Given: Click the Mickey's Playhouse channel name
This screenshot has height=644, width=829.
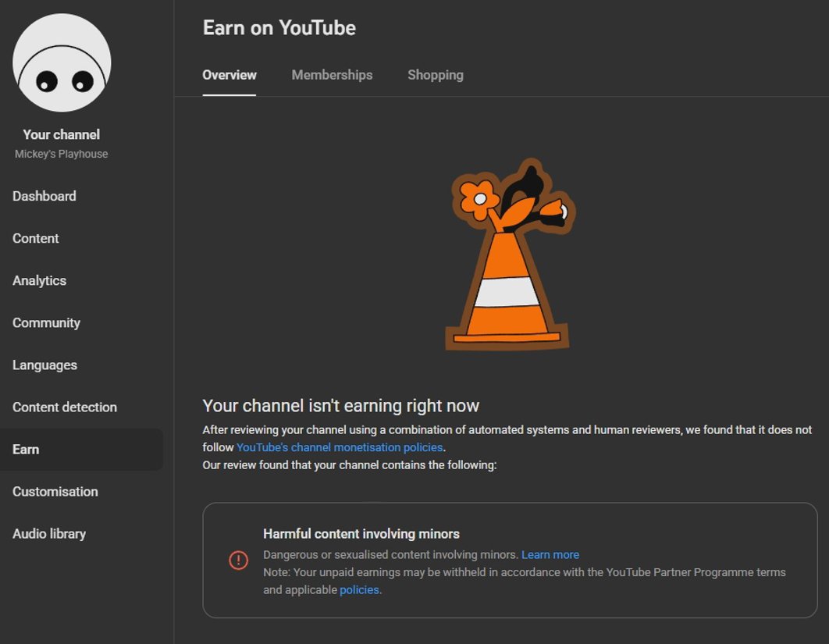Looking at the screenshot, I should (62, 154).
